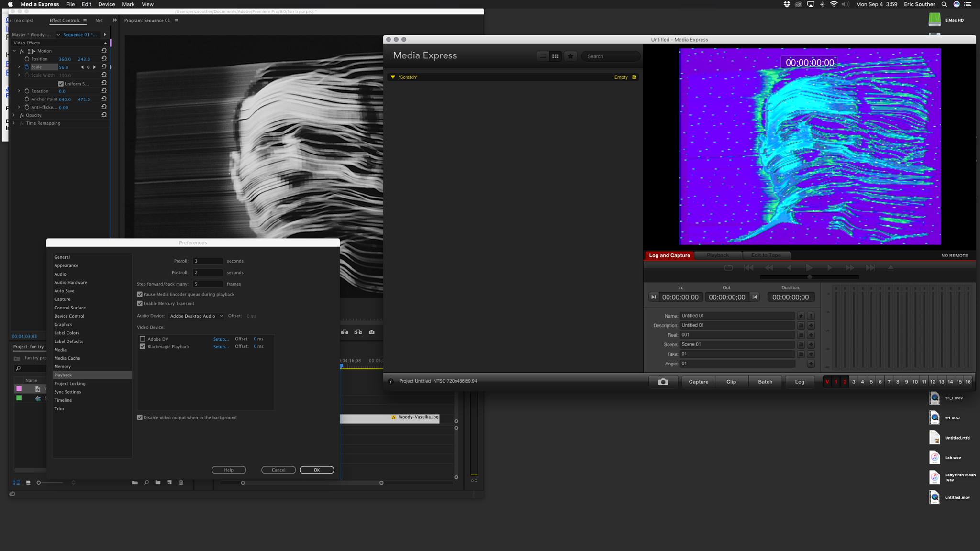
Task: Toggle Disable video output when in background
Action: tap(140, 418)
